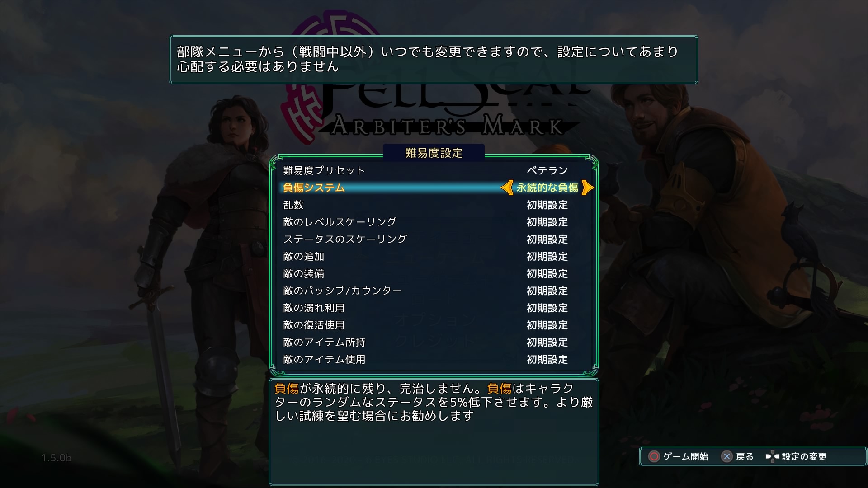Choose the ステータスのスケーリング option row

tap(434, 239)
